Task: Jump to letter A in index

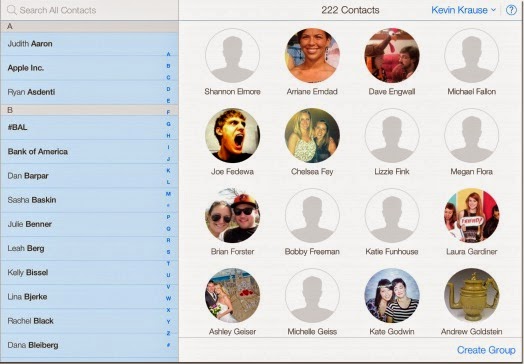Action: pos(168,54)
